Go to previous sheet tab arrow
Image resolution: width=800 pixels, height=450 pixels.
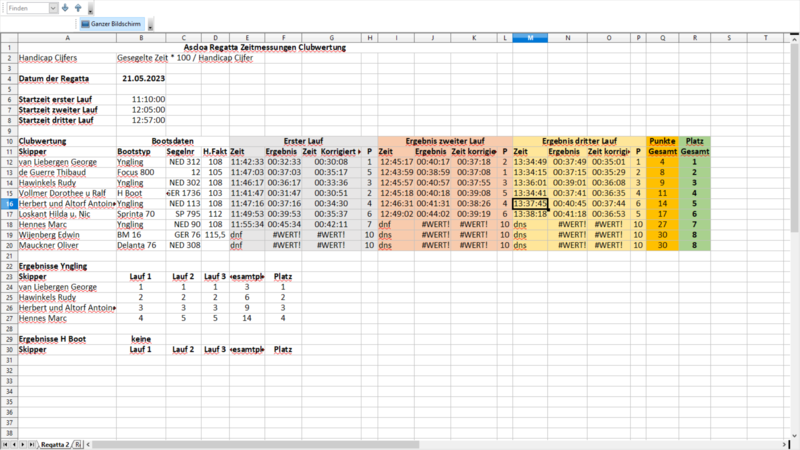(x=14, y=445)
